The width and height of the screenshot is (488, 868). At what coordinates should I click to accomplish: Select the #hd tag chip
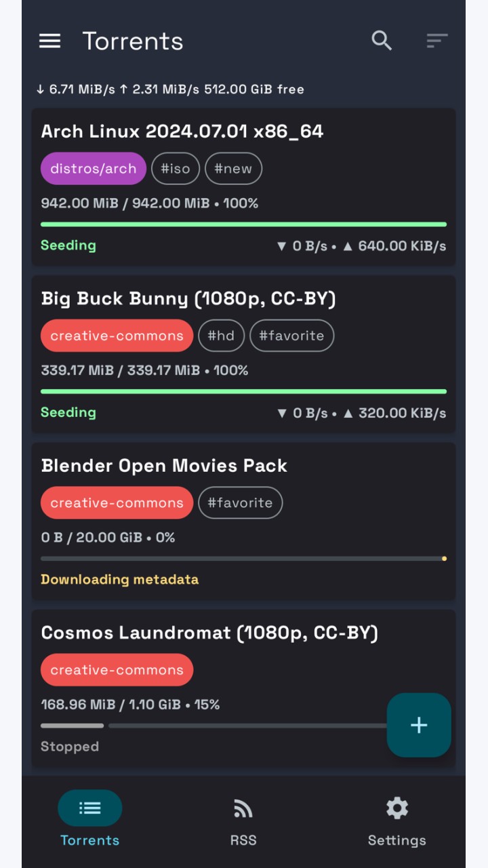[x=221, y=336]
